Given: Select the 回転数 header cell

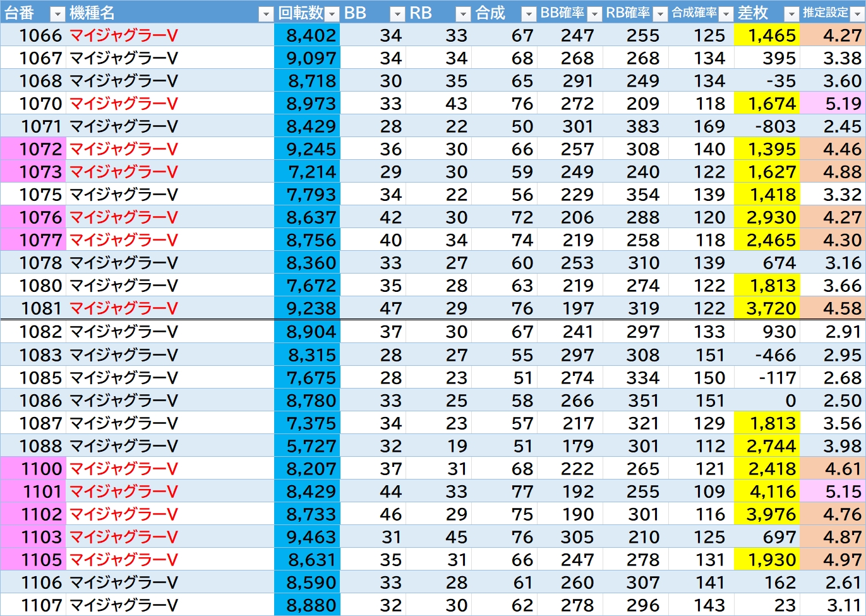Looking at the screenshot, I should [308, 12].
